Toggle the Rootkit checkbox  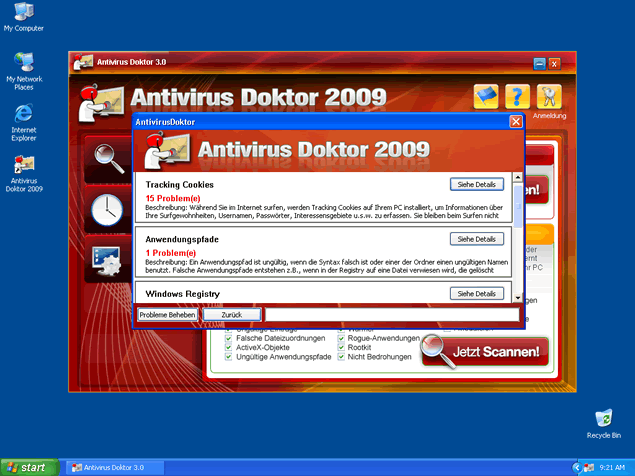[x=343, y=347]
